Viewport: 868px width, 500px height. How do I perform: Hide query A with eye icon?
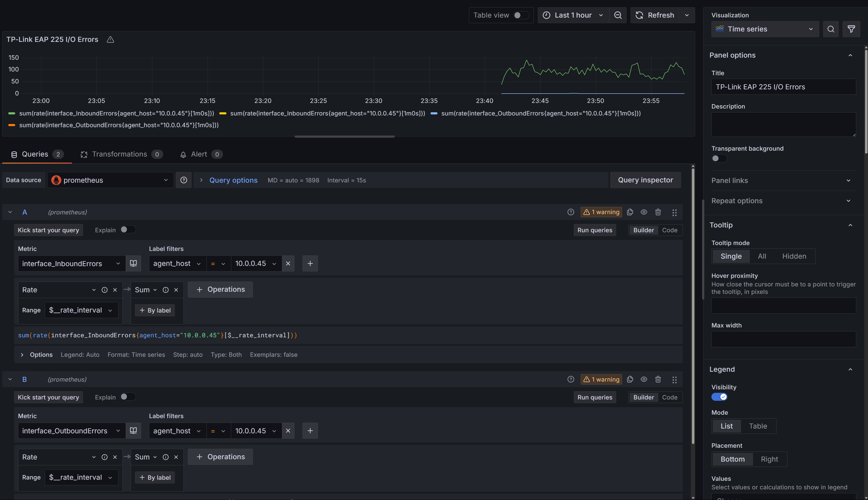pyautogui.click(x=644, y=212)
